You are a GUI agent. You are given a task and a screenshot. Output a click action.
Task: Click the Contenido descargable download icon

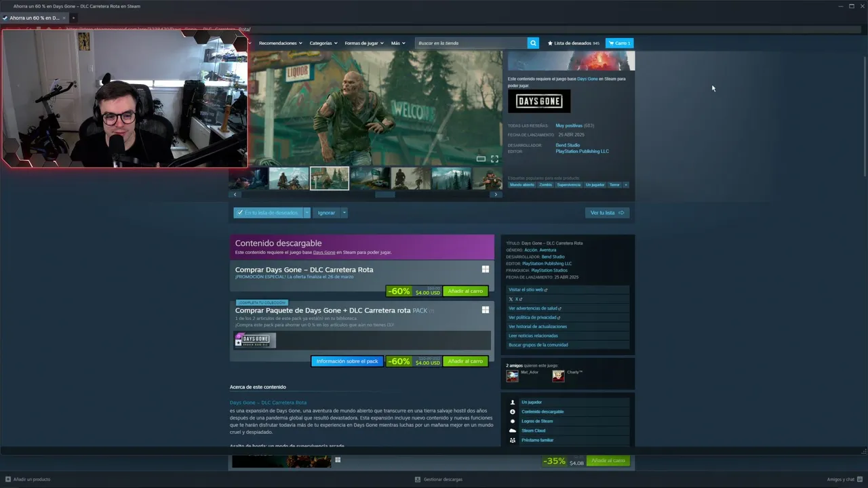(513, 411)
